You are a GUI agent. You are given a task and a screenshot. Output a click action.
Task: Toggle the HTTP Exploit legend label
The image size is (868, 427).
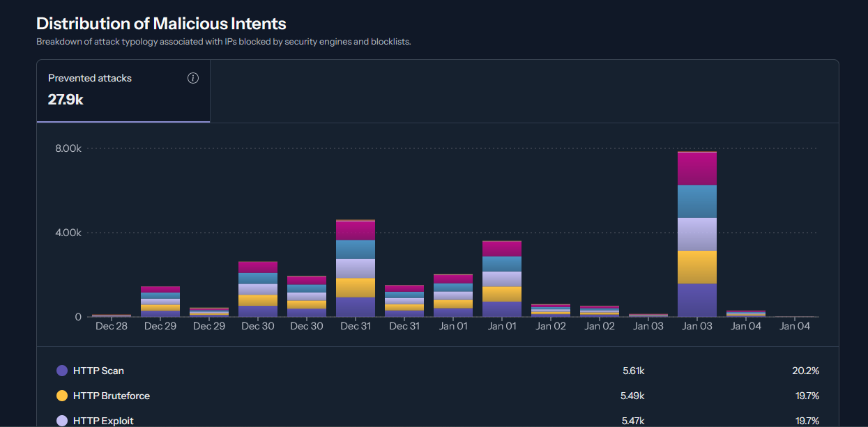(x=103, y=421)
